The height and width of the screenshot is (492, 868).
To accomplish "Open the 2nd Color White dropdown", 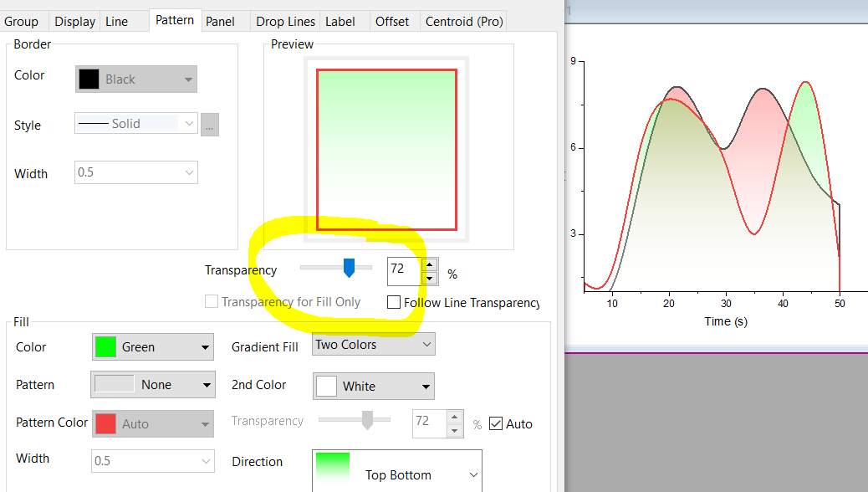I will click(373, 387).
